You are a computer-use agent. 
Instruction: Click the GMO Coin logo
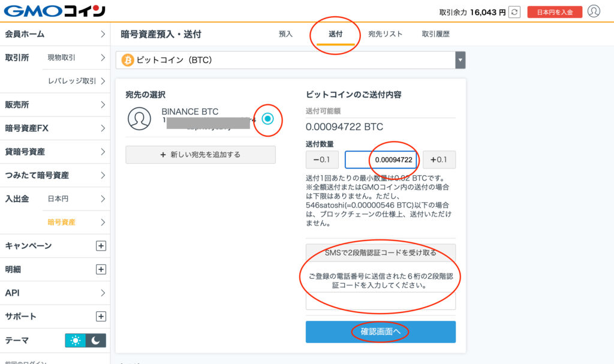(x=55, y=11)
